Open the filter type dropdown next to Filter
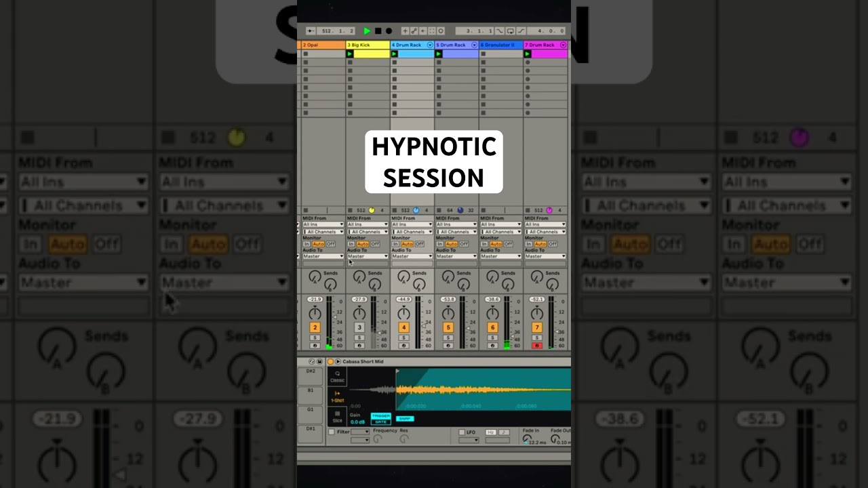The width and height of the screenshot is (868, 488). click(360, 432)
